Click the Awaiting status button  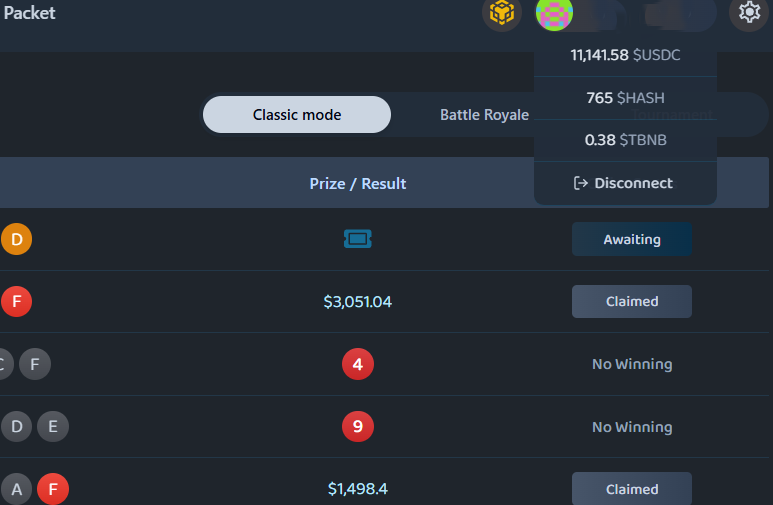632,239
